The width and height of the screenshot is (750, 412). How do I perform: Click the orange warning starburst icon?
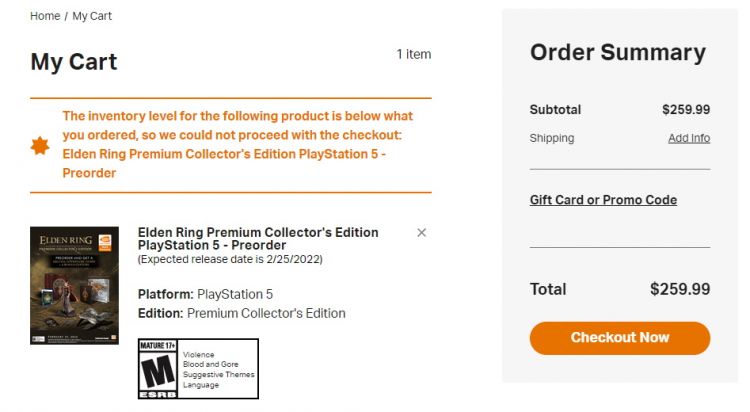(x=40, y=146)
